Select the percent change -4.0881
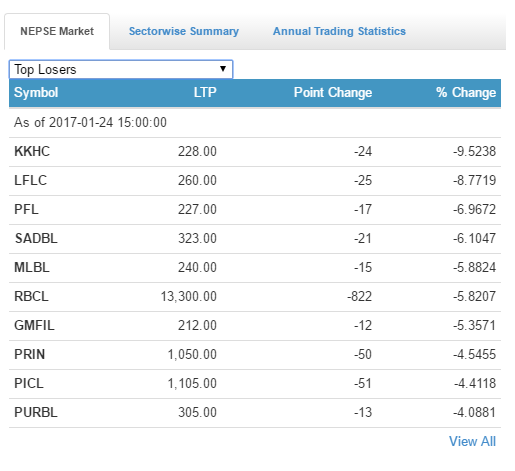This screenshot has height=471, width=515. tap(474, 412)
